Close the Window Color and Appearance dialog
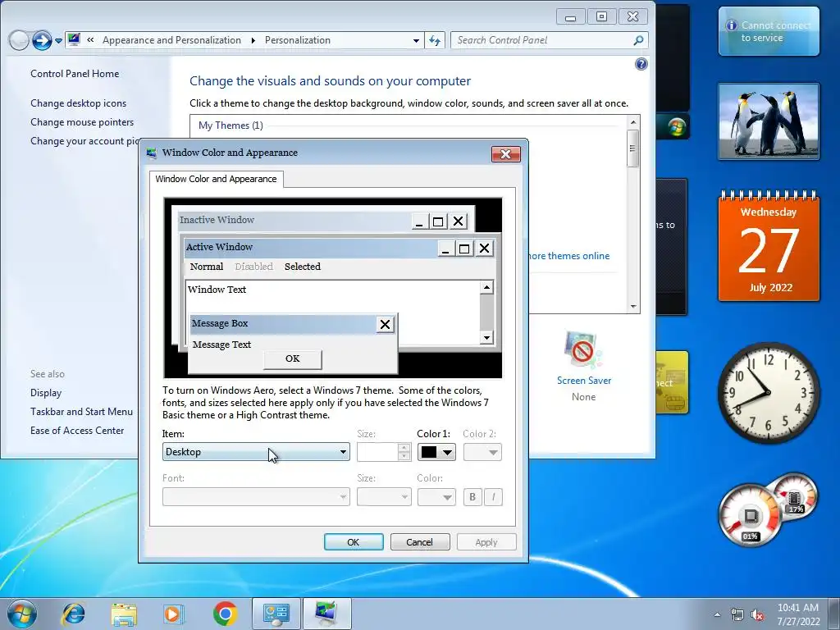 [x=505, y=154]
